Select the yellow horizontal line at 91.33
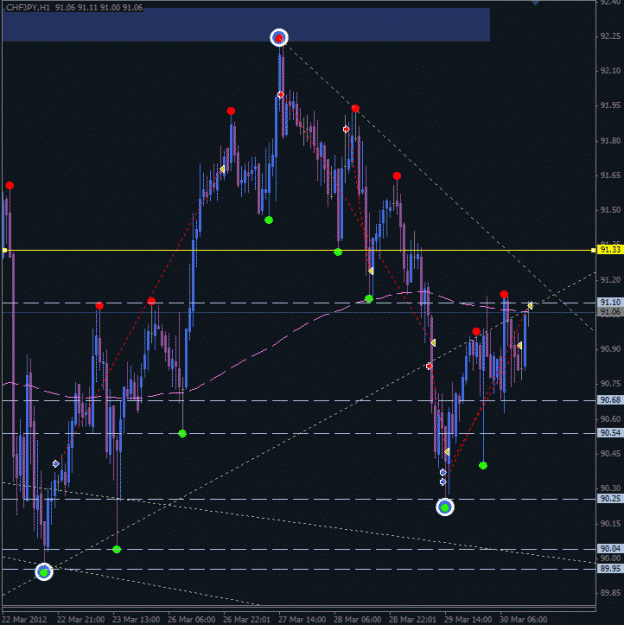Screen dimensions: 624x625 pyautogui.click(x=299, y=250)
